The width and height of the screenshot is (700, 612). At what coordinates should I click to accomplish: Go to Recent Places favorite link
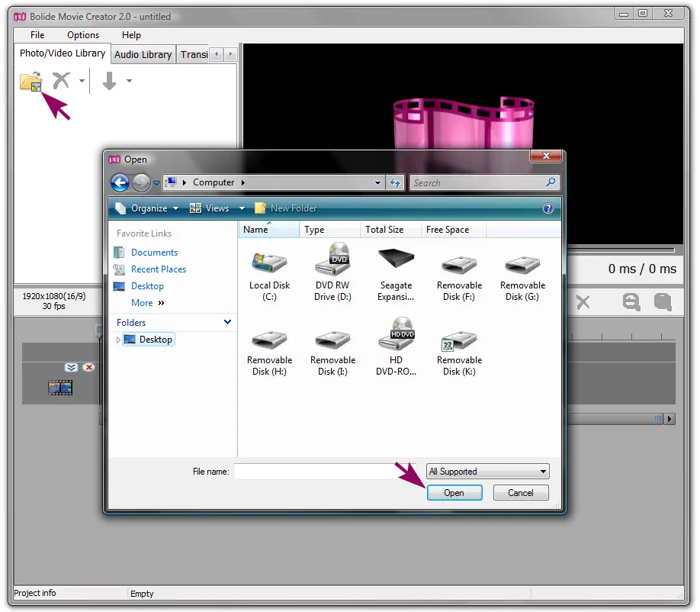click(159, 269)
